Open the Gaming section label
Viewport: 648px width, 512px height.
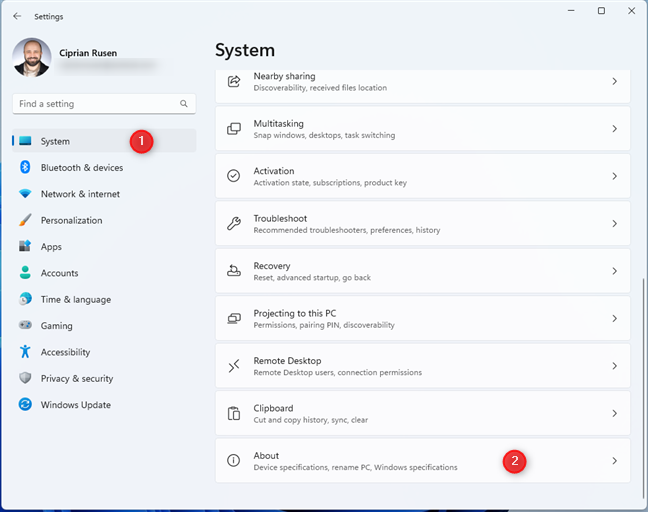[57, 326]
